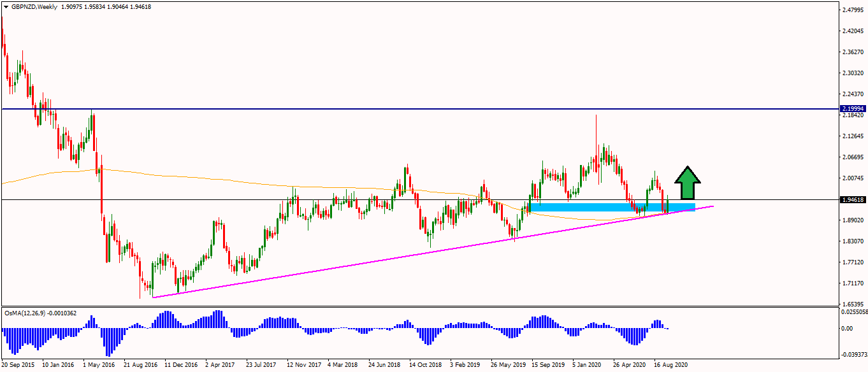Click the 2.47995 price scale value
The image size is (868, 372).
pyautogui.click(x=853, y=10)
